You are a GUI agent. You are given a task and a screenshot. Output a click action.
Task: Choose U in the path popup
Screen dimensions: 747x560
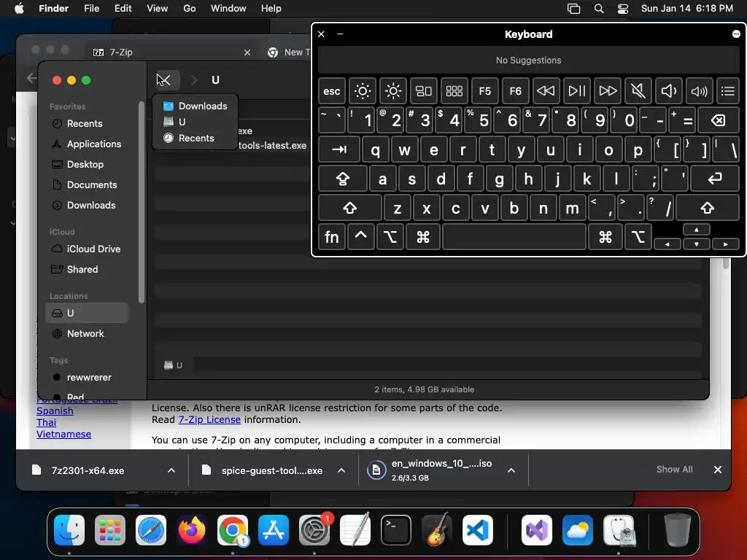tap(196, 122)
